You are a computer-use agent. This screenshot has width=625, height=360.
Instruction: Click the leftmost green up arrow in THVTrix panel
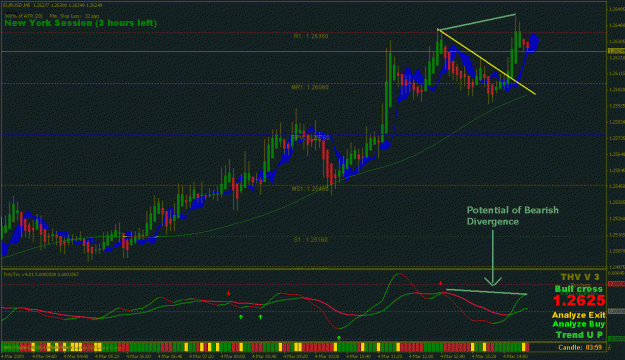tap(241, 317)
